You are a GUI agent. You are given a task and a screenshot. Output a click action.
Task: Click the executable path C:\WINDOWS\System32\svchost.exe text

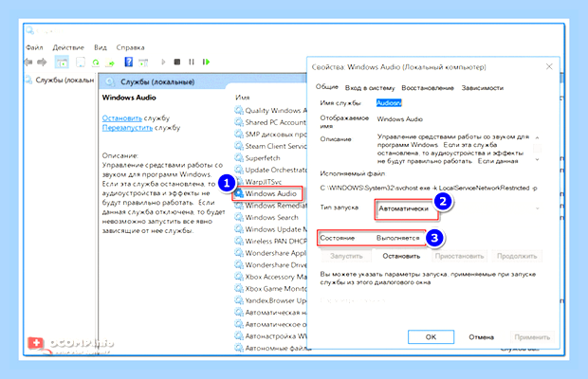tap(429, 188)
